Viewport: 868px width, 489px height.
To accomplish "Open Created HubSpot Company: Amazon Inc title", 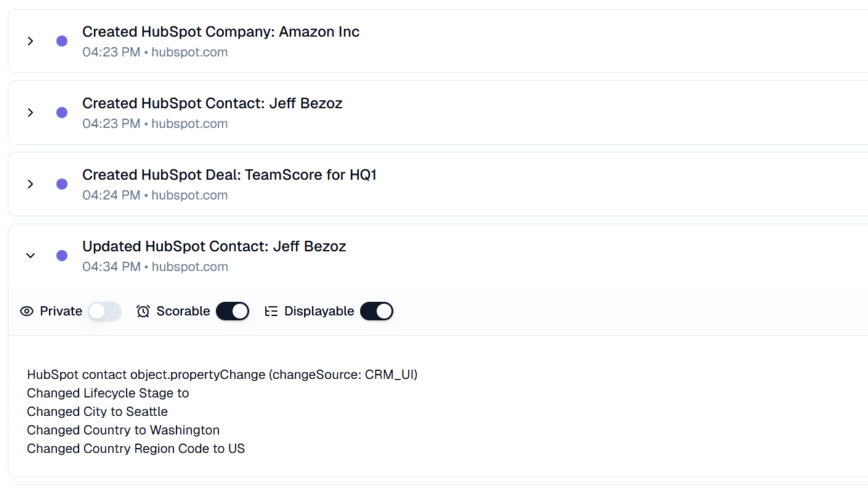I will coord(221,32).
